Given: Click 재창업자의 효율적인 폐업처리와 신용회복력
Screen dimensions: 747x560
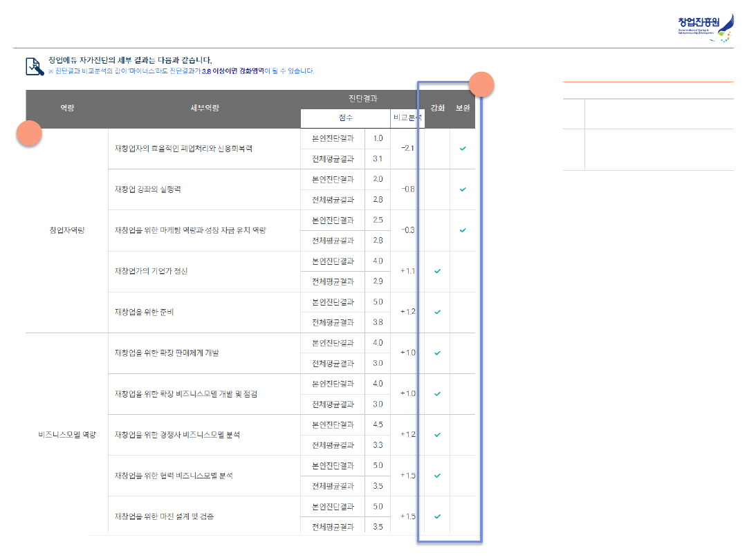Looking at the screenshot, I should click(x=183, y=149).
